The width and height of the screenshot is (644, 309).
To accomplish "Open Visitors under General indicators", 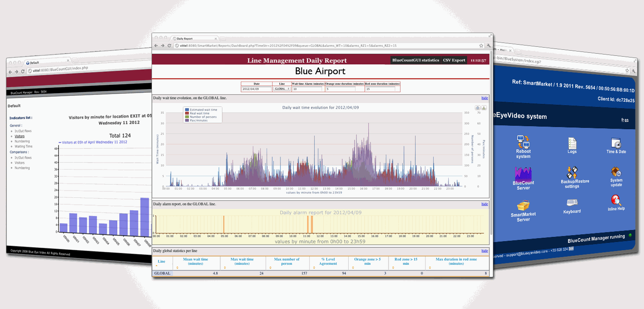I will 19,136.
